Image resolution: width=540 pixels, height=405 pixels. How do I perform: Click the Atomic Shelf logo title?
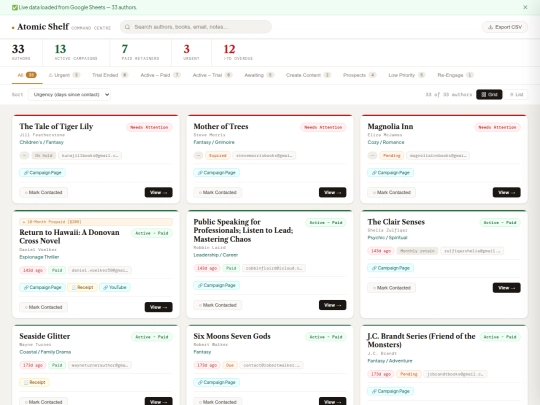[x=43, y=27]
